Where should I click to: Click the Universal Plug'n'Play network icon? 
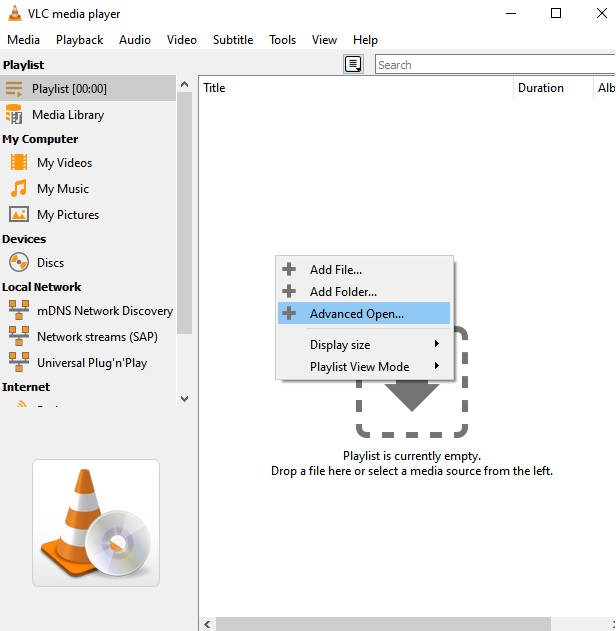(x=19, y=362)
